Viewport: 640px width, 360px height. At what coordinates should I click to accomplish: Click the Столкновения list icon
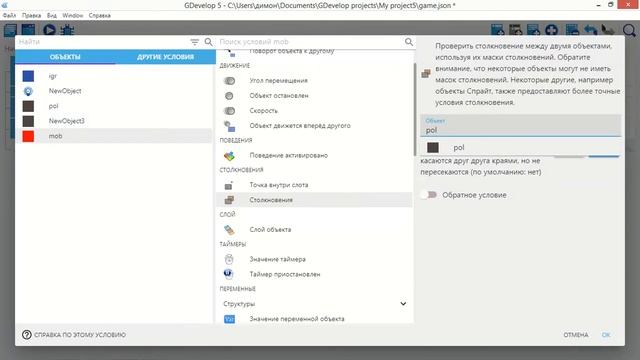229,200
